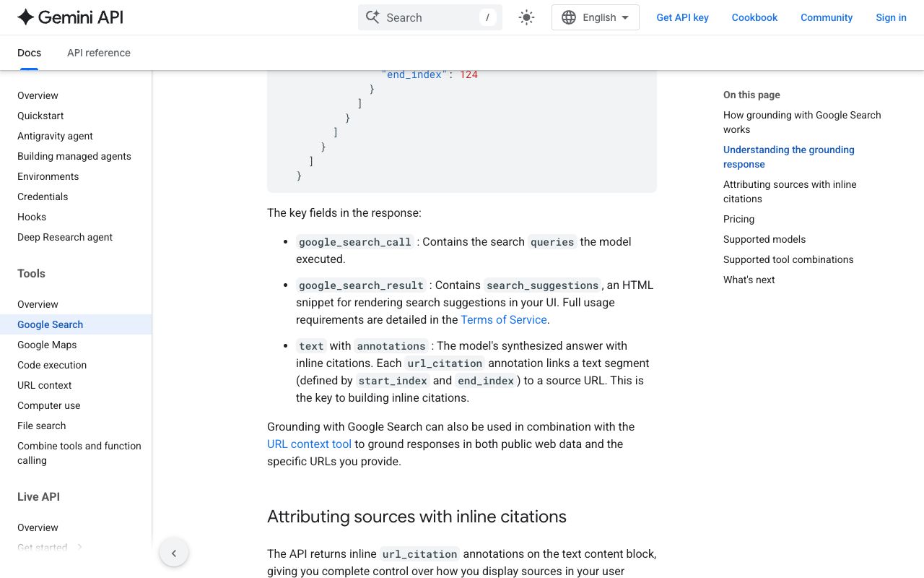Click the Gemini API logo
This screenshot has width=924, height=578.
(70, 17)
